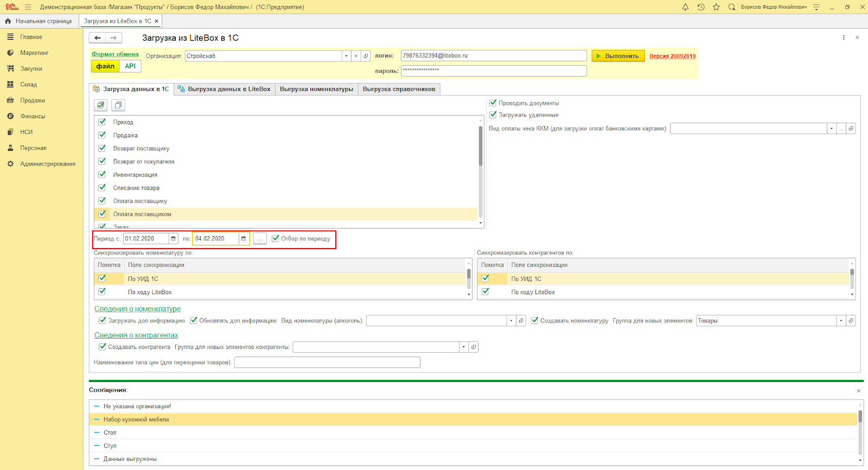Toggle Загружать удаленные checkbox
The height and width of the screenshot is (470, 868).
tap(493, 115)
